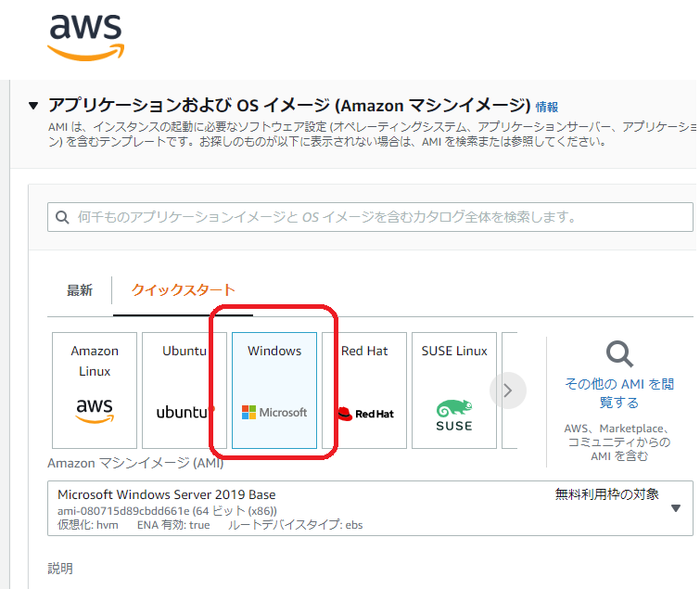Switch to the 最新 tab

tap(80, 290)
